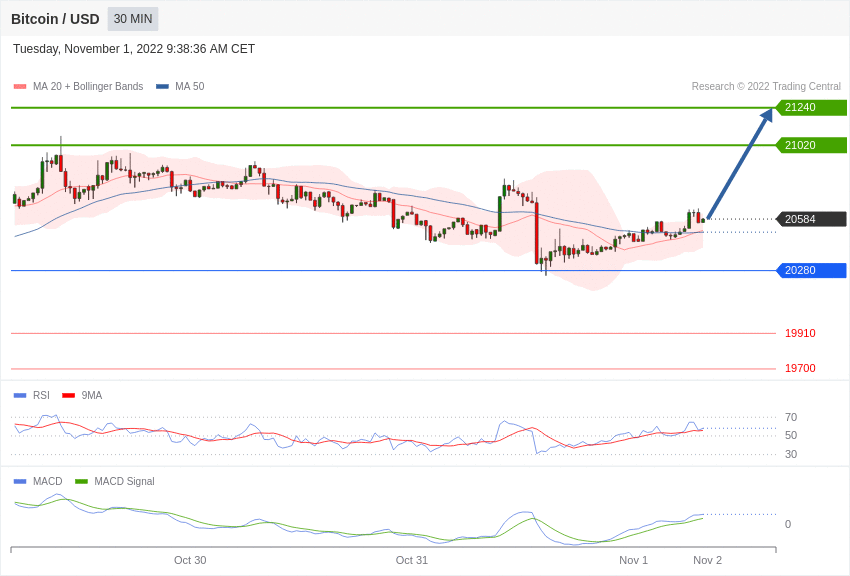Click the 'RSI' legend label

(x=41, y=396)
